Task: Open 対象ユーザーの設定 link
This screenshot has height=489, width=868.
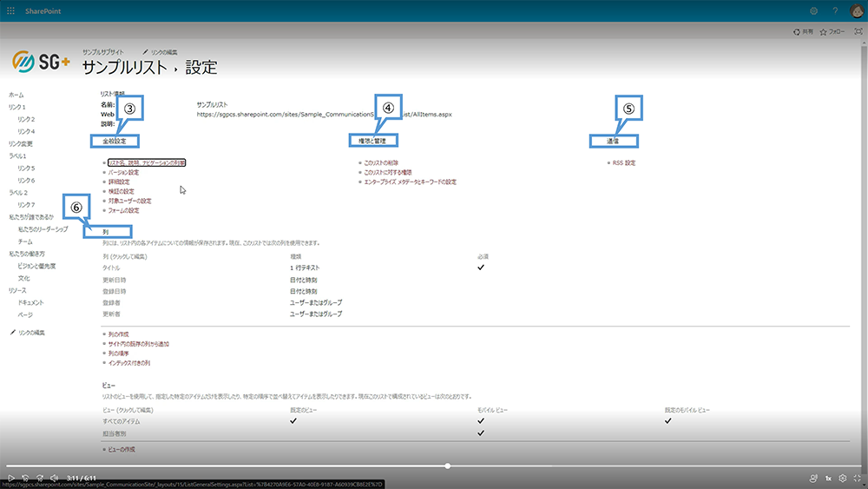Action: coord(129,201)
